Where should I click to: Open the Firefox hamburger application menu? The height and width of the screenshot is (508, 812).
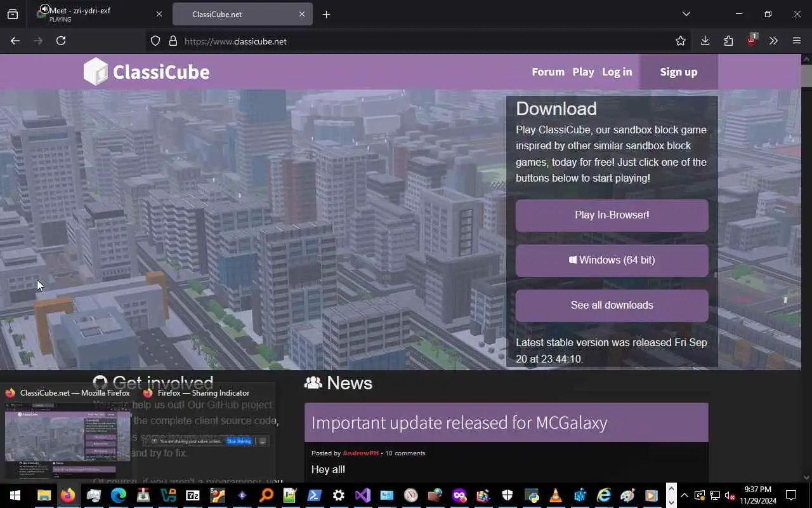point(797,41)
